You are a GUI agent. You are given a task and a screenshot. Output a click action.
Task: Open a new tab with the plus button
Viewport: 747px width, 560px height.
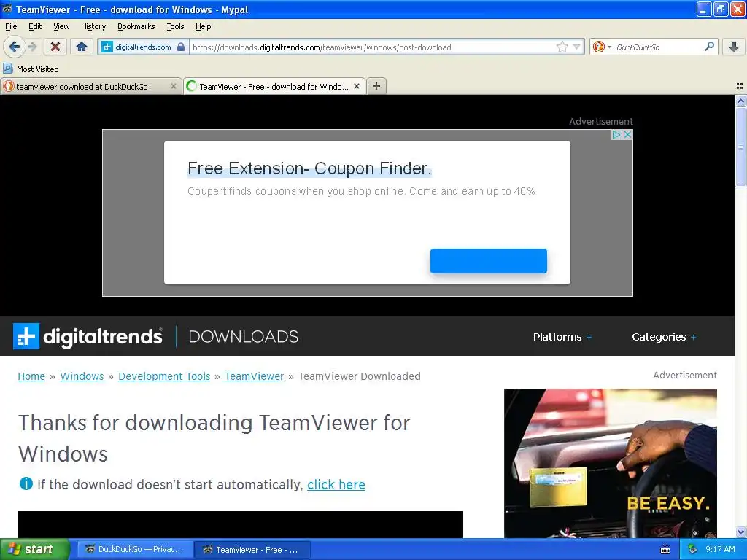376,86
